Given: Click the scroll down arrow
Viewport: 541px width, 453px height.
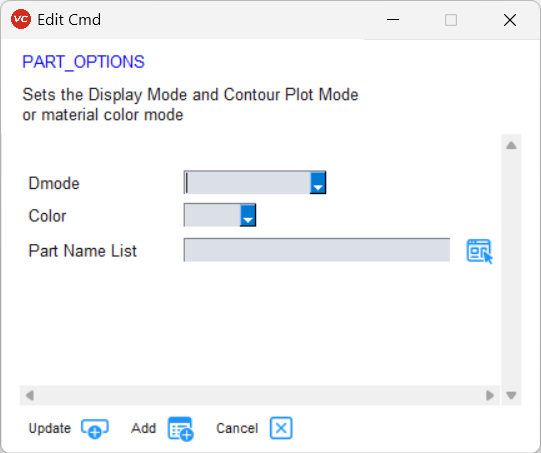Looking at the screenshot, I should pyautogui.click(x=511, y=395).
